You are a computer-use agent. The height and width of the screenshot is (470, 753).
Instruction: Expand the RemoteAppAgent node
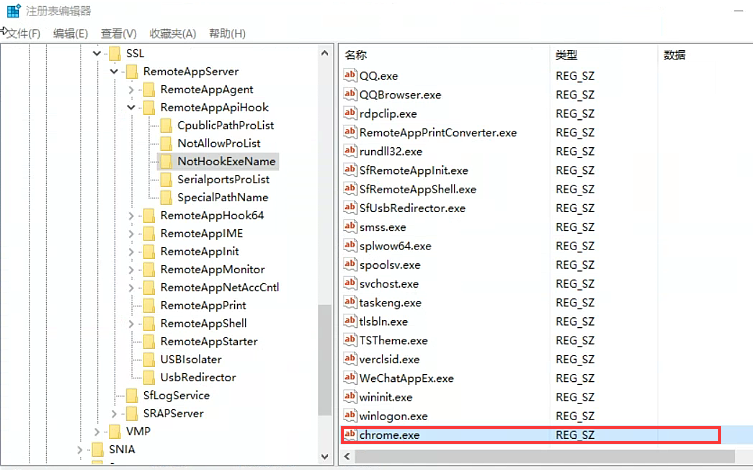[131, 90]
